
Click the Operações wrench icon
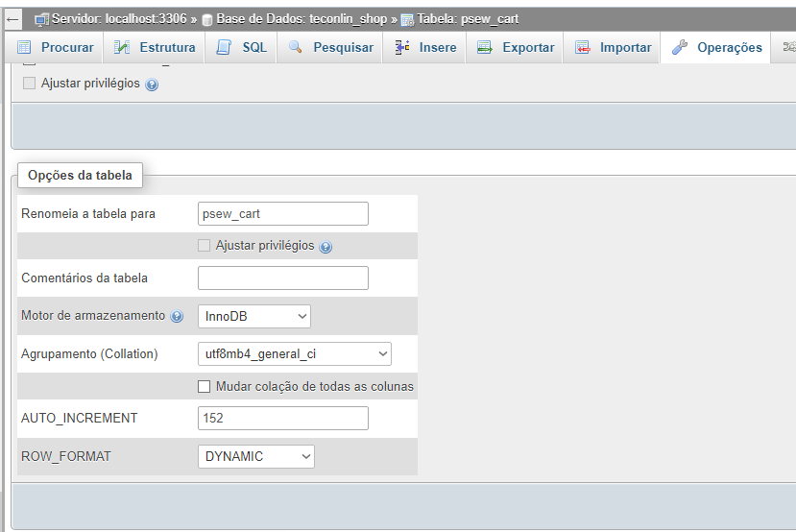(x=680, y=47)
